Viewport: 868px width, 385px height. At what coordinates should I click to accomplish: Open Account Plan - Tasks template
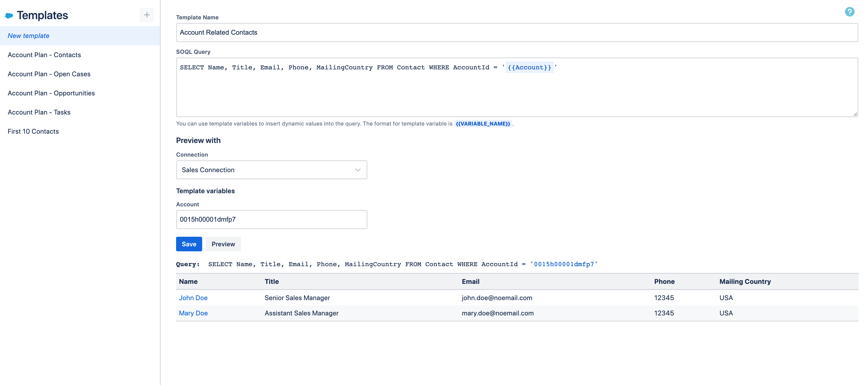[x=39, y=112]
